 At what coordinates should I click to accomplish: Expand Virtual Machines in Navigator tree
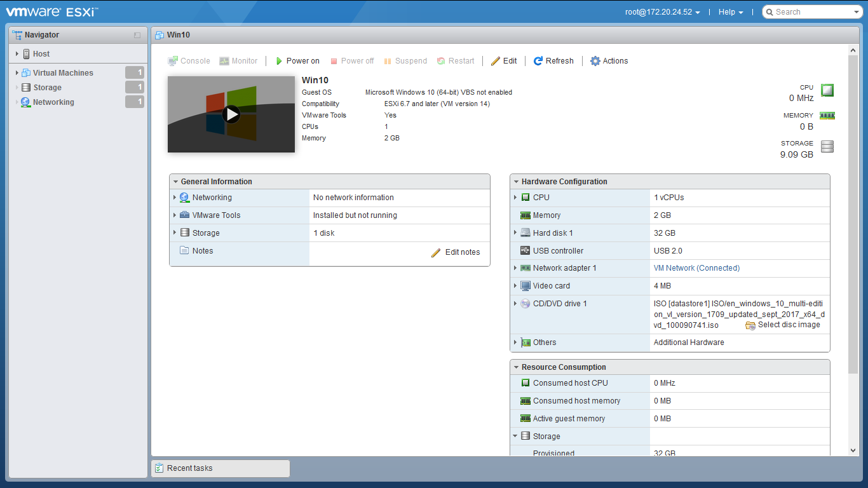click(17, 73)
